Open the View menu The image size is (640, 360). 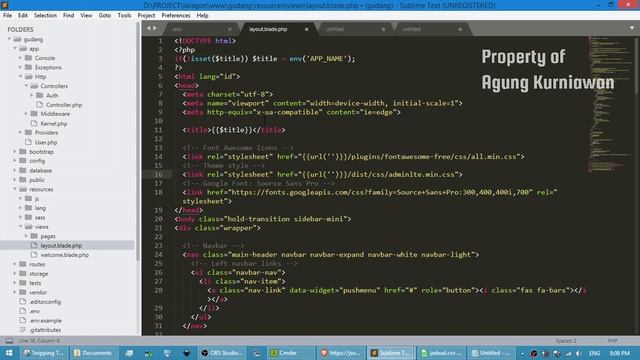click(x=86, y=15)
